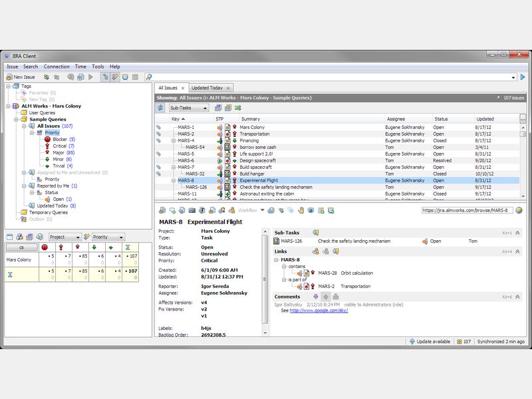
Task: Click the first table-columns icon after Sub-Tasks dropdown
Action: [218, 108]
